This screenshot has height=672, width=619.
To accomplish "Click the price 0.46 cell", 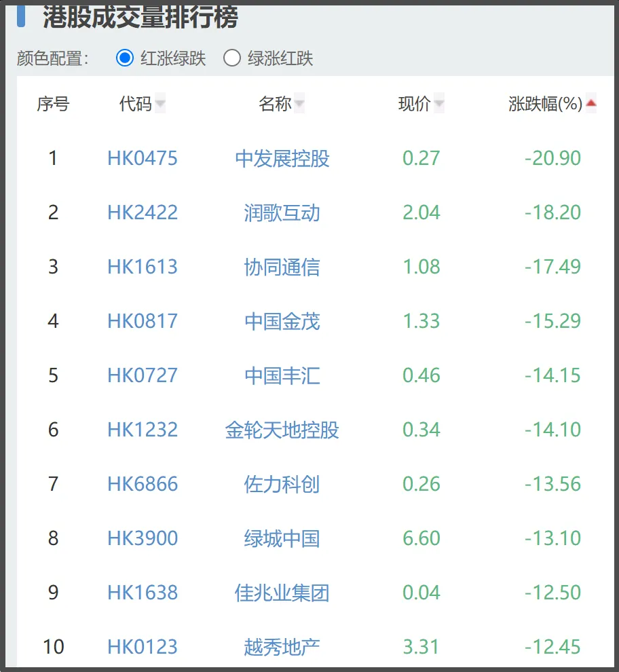I will [x=421, y=375].
